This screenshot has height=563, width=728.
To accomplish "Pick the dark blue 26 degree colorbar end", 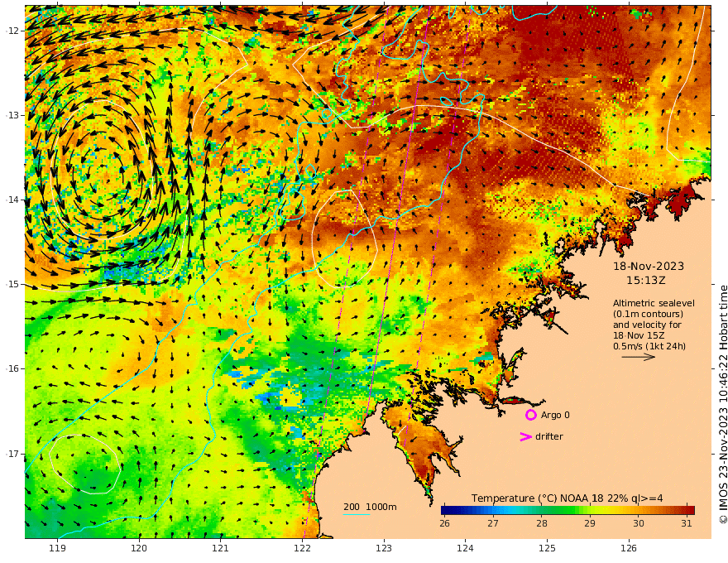I will tap(445, 510).
